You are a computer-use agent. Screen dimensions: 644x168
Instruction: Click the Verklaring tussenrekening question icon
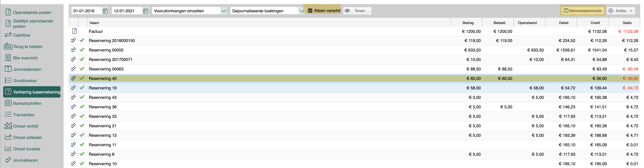[x=8, y=92]
